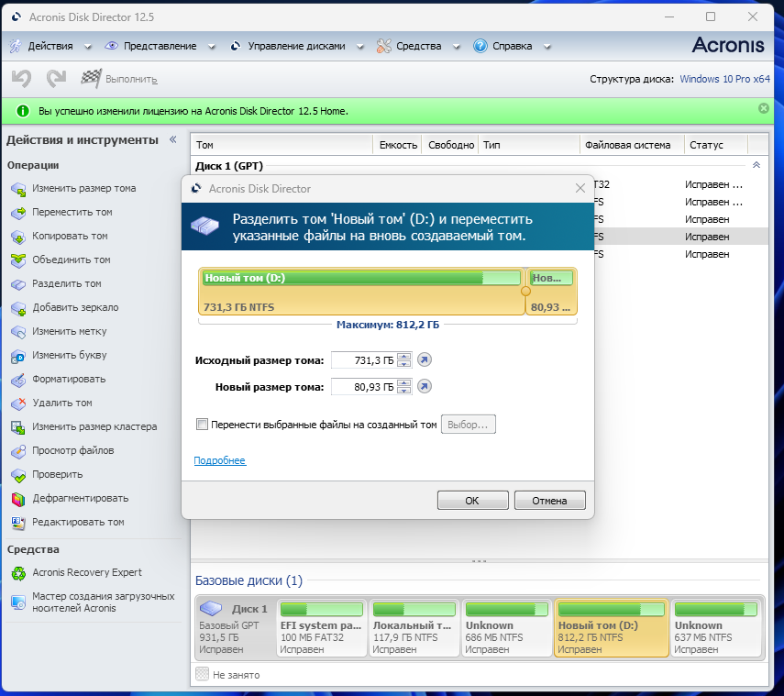Select Unknown 686 МБ partition in disk map
Image resolution: width=784 pixels, height=696 pixels.
pyautogui.click(x=507, y=628)
